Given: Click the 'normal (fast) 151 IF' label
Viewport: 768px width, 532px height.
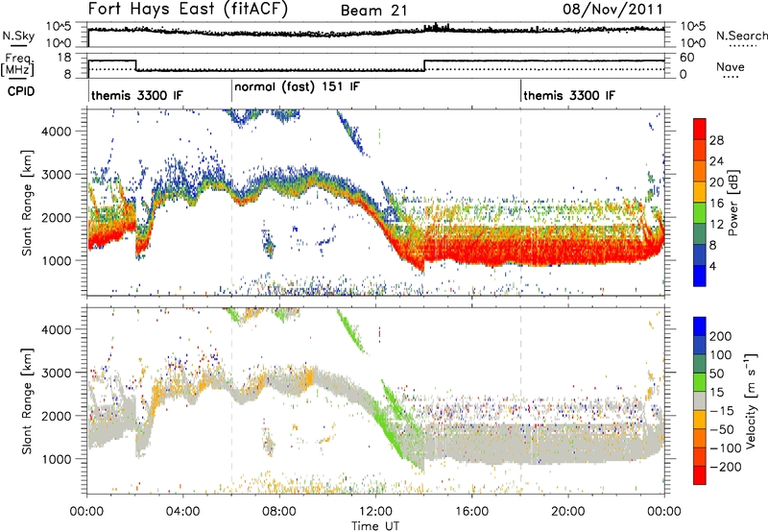Looking at the screenshot, I should click(x=297, y=87).
